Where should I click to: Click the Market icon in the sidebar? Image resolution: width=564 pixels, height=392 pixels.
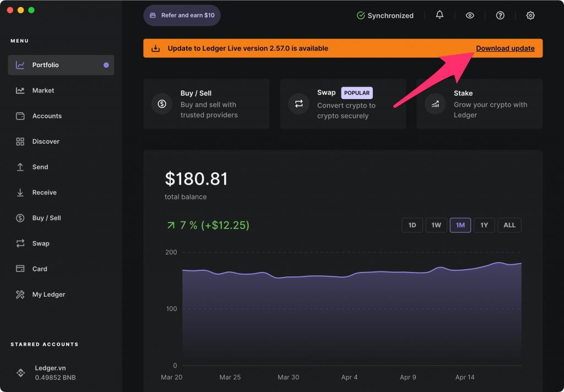tap(20, 90)
